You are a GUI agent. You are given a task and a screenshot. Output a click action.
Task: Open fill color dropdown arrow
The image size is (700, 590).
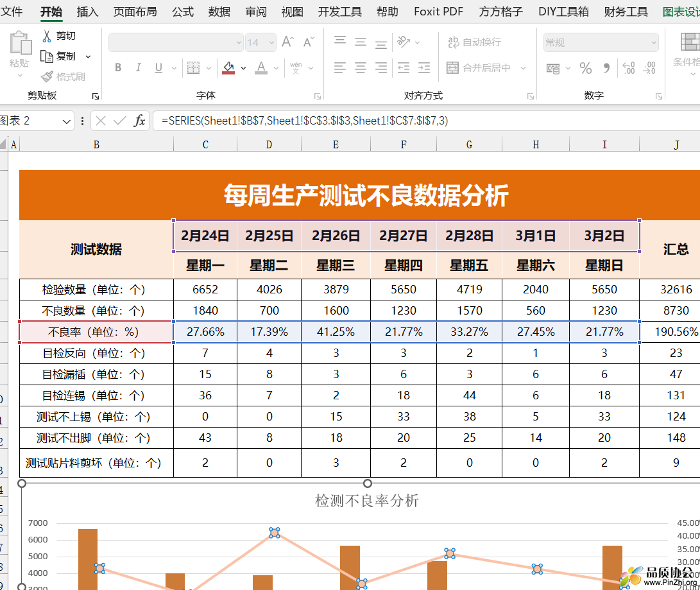(243, 68)
